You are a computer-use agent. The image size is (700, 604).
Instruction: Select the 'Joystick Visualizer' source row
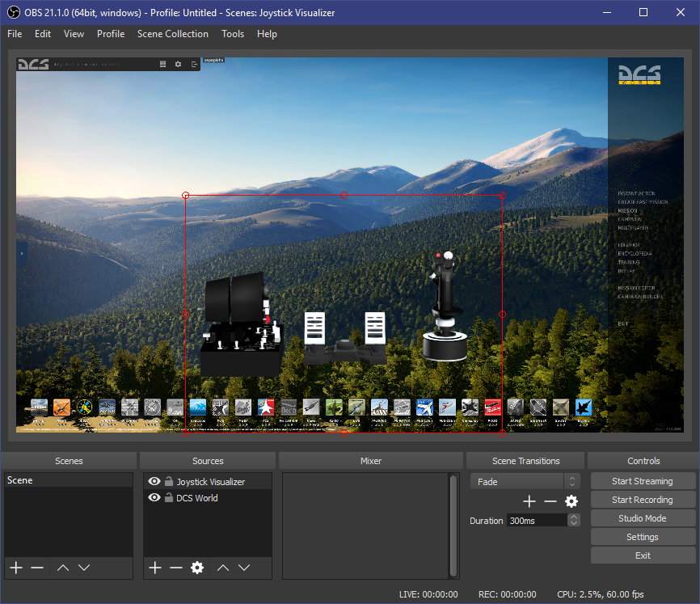point(208,481)
